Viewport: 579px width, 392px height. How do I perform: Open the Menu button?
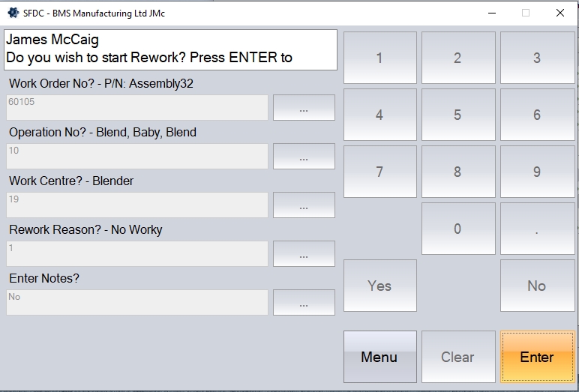click(379, 357)
